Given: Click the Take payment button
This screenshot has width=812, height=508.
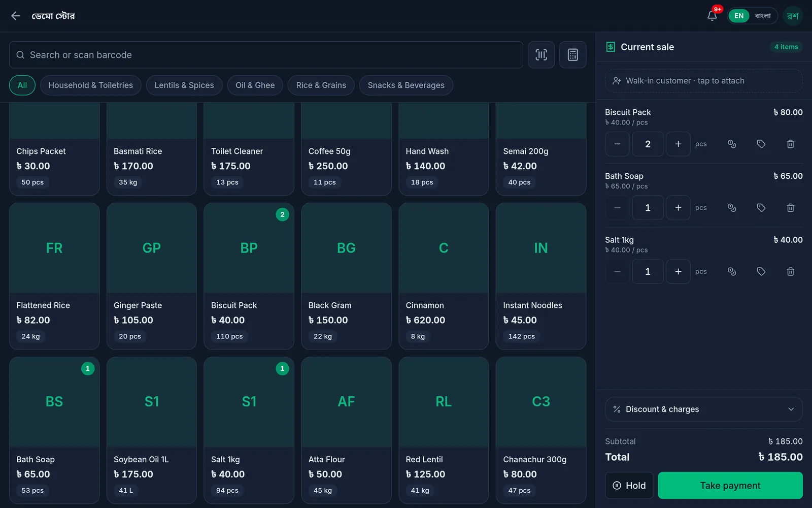Looking at the screenshot, I should tap(730, 486).
